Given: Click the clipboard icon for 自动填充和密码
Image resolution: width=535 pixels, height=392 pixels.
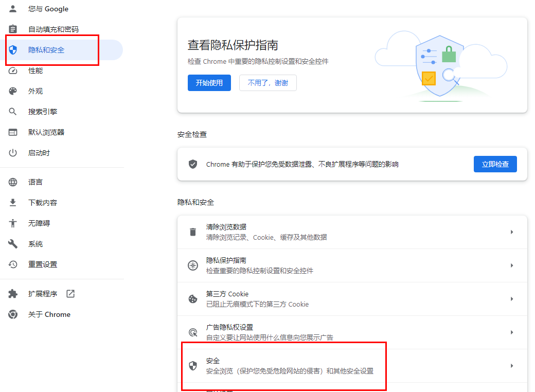Looking at the screenshot, I should pos(13,29).
